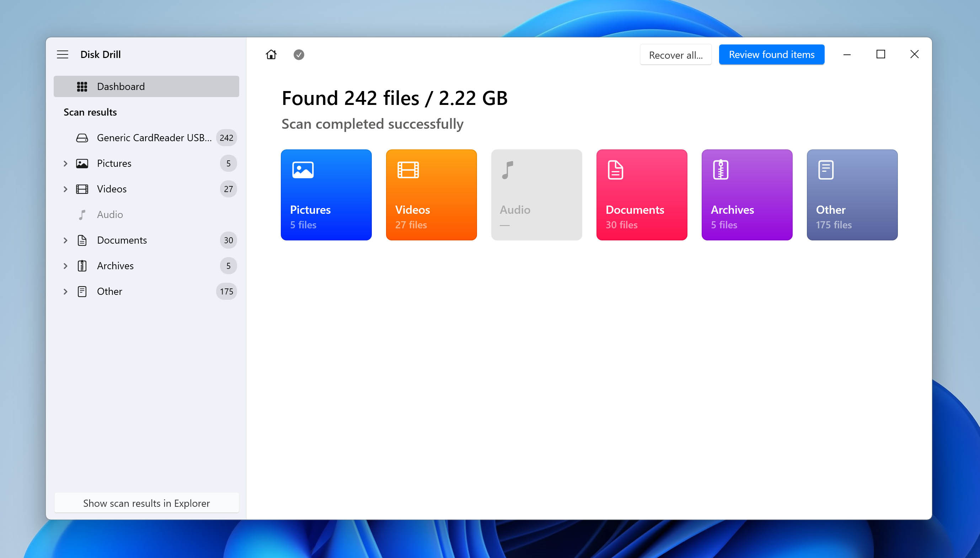Click the drive icon beside Generic CardReader

pyautogui.click(x=82, y=138)
